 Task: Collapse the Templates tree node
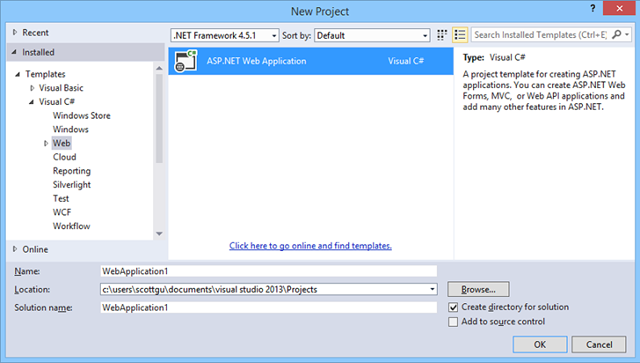tap(18, 74)
